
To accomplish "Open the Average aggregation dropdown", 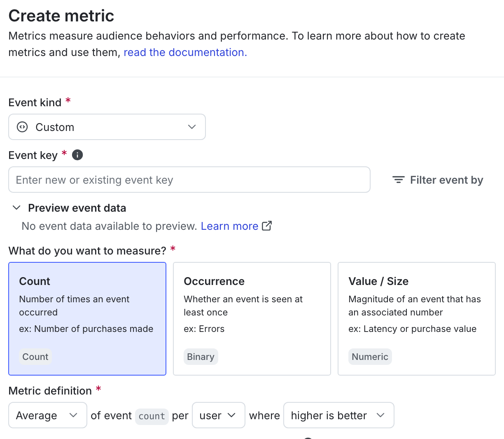I will tap(47, 415).
